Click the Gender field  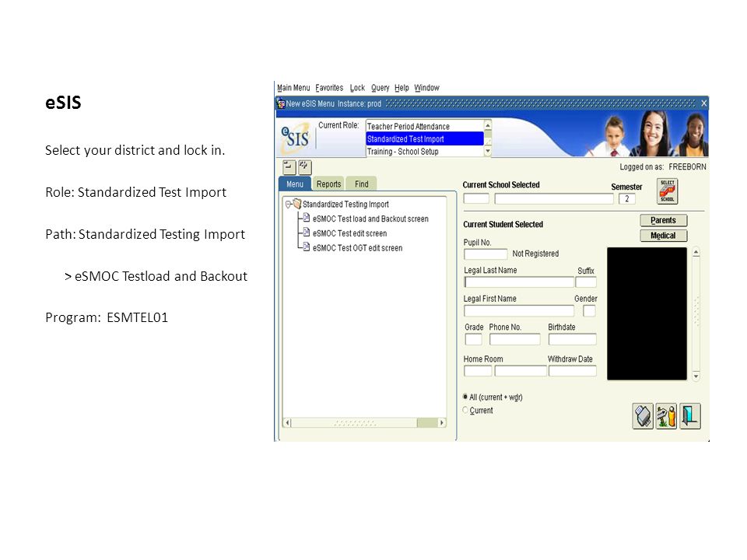coord(589,311)
